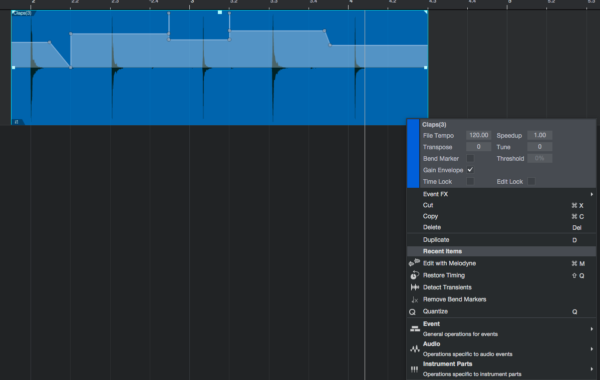Click the Claps(3) label on the audio event
The image size is (600, 380).
click(22, 13)
